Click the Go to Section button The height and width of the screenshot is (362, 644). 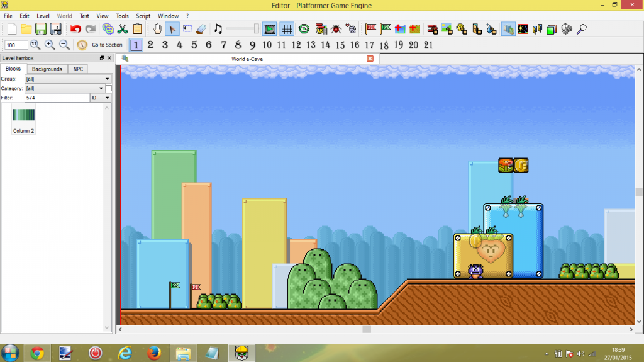click(100, 45)
